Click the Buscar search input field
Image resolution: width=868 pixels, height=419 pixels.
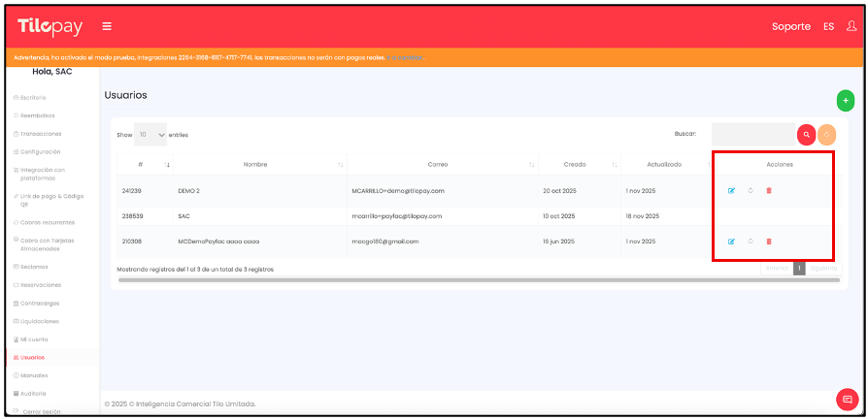coord(753,135)
